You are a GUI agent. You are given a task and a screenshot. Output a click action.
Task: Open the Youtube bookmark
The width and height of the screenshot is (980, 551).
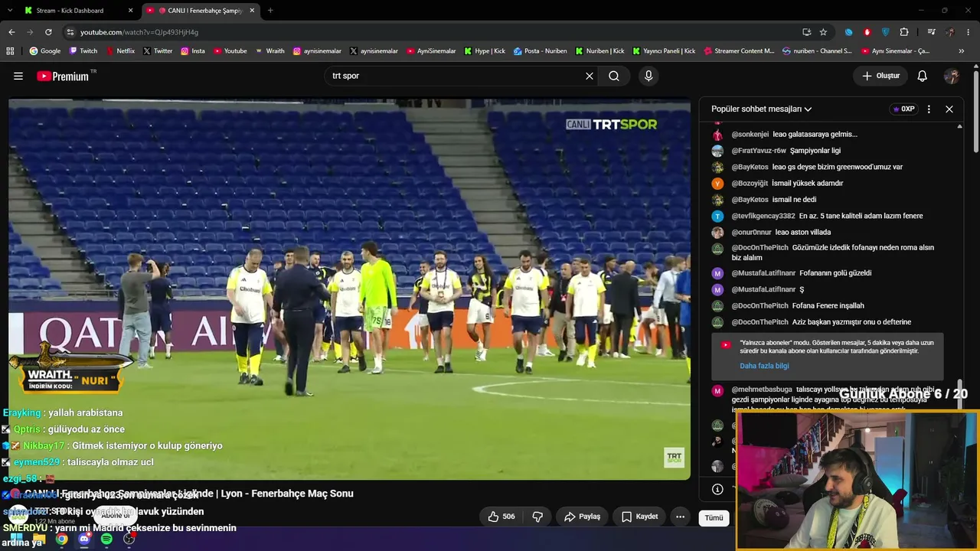[230, 51]
